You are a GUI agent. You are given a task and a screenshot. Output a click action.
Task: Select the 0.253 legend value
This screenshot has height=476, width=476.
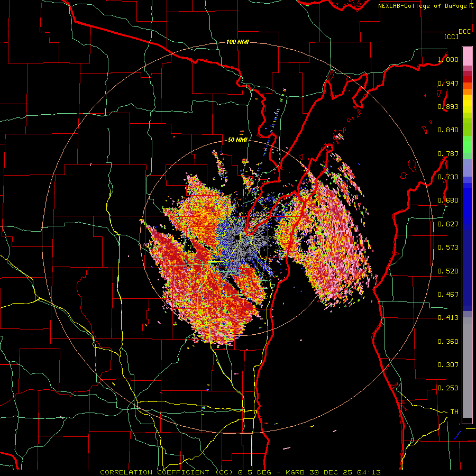[448, 388]
